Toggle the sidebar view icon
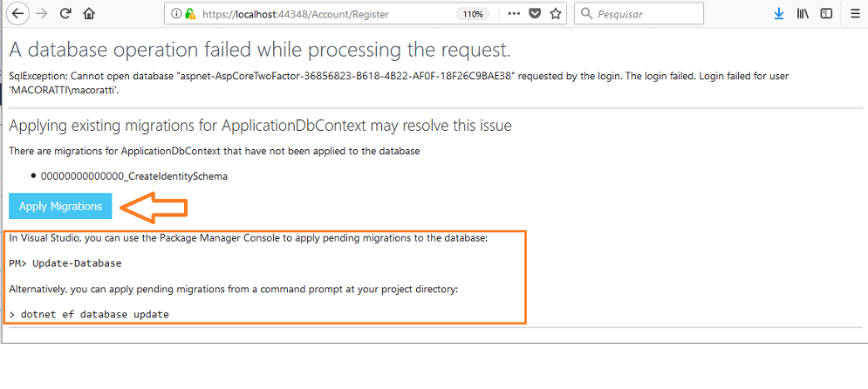This screenshot has height=389, width=868. click(826, 14)
